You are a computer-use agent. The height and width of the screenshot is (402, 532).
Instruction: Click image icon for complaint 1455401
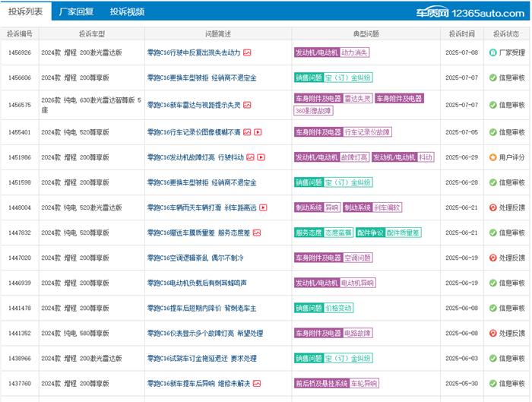click(x=247, y=132)
